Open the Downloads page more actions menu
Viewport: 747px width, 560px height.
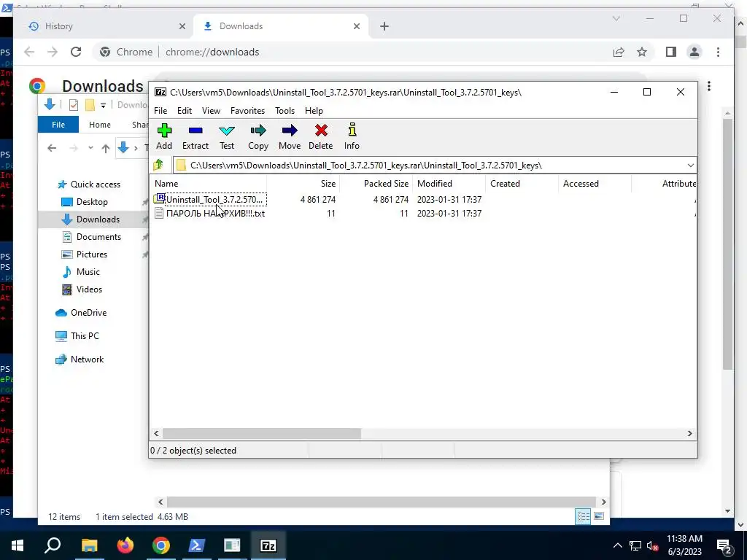(x=709, y=86)
